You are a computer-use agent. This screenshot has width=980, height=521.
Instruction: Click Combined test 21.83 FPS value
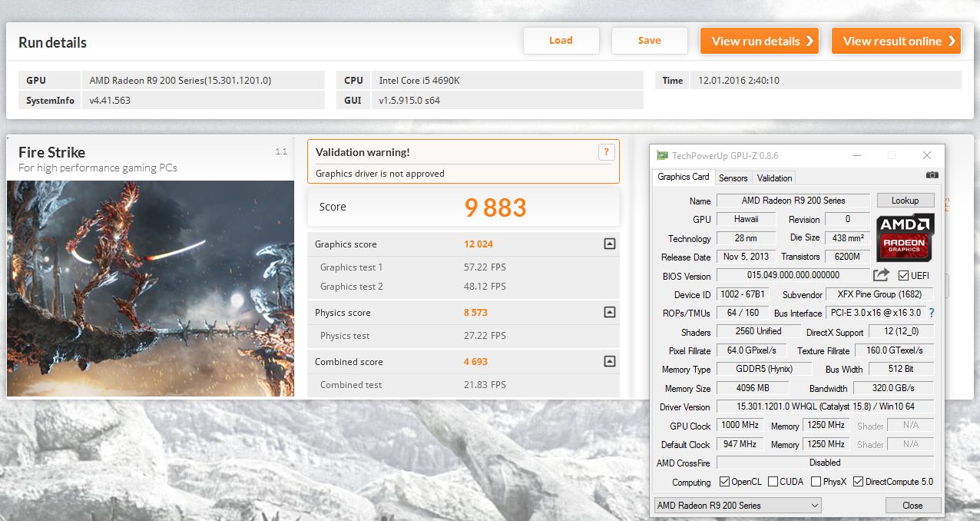[x=485, y=384]
